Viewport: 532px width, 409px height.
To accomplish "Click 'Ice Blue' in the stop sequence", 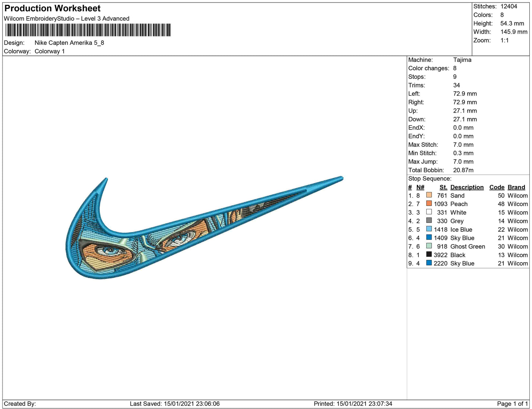I will [x=461, y=229].
